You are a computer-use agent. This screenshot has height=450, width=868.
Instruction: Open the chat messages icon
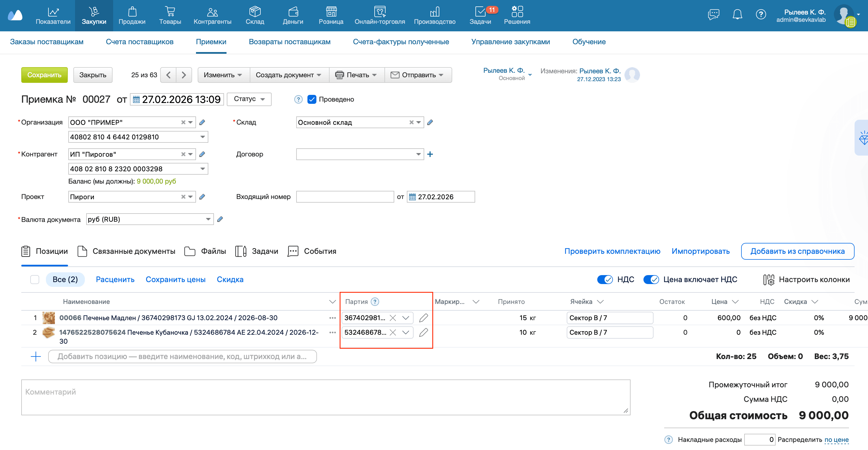click(x=713, y=14)
